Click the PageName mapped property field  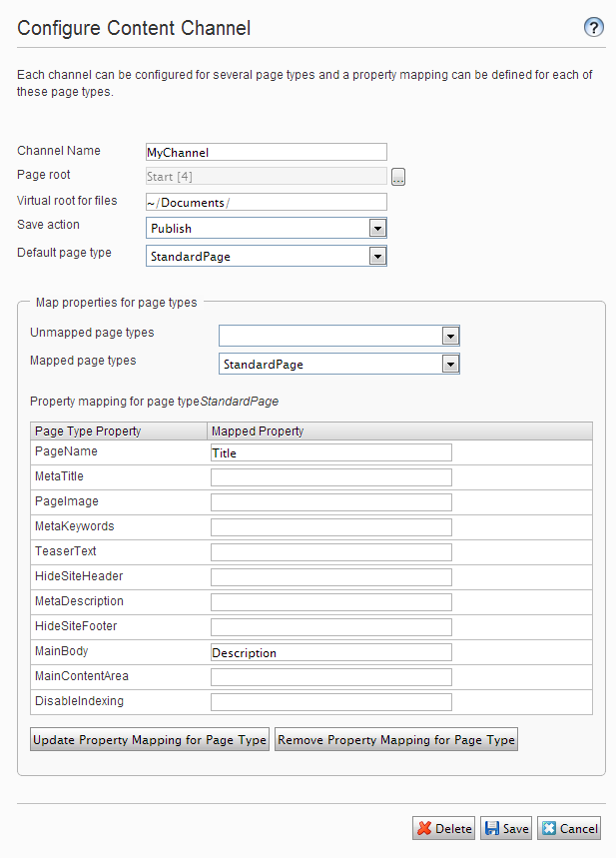pos(330,452)
